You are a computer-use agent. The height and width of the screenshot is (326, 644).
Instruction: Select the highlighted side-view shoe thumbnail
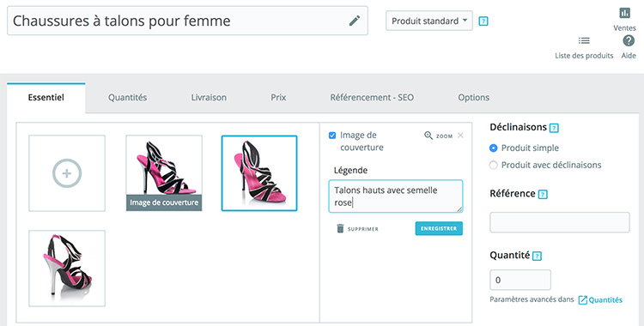coord(259,173)
